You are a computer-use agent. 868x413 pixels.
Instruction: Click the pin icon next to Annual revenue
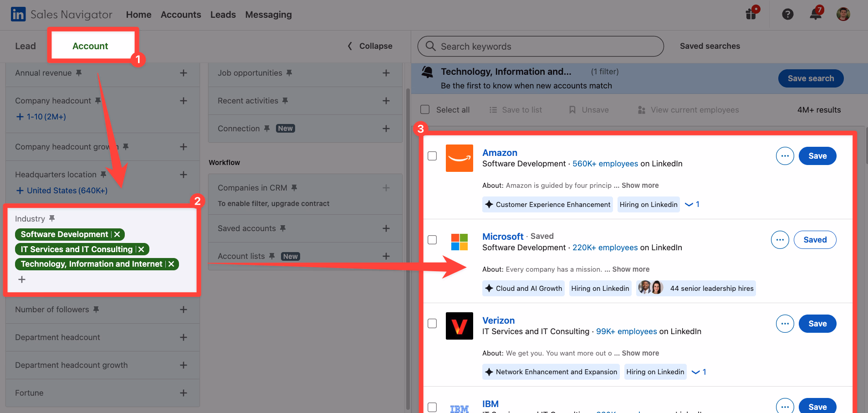point(79,73)
